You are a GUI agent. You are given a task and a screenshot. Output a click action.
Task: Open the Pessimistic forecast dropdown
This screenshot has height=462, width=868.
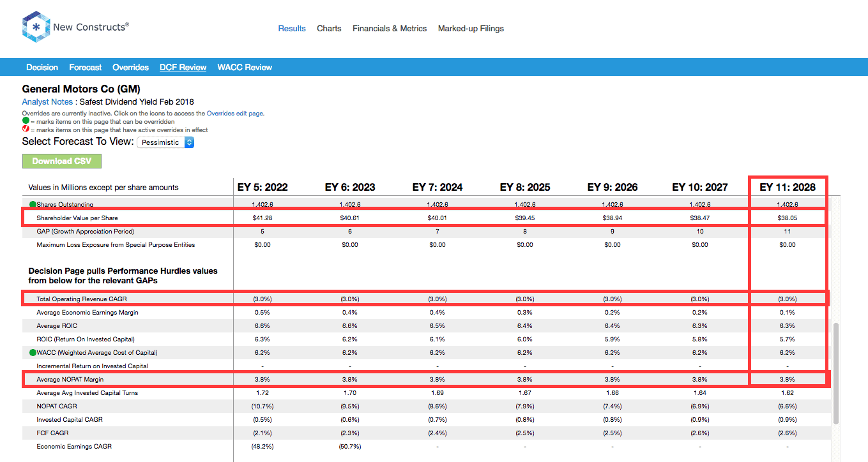pos(165,142)
